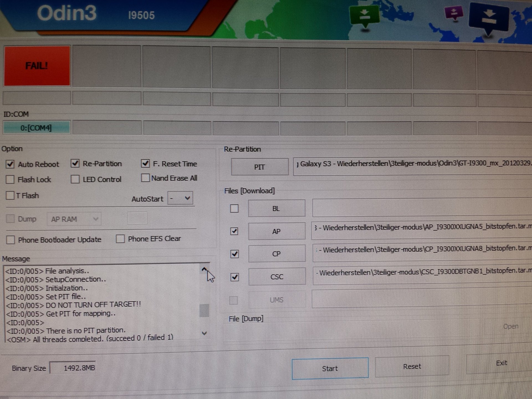
Task: Enable LED Control option
Action: click(x=75, y=179)
